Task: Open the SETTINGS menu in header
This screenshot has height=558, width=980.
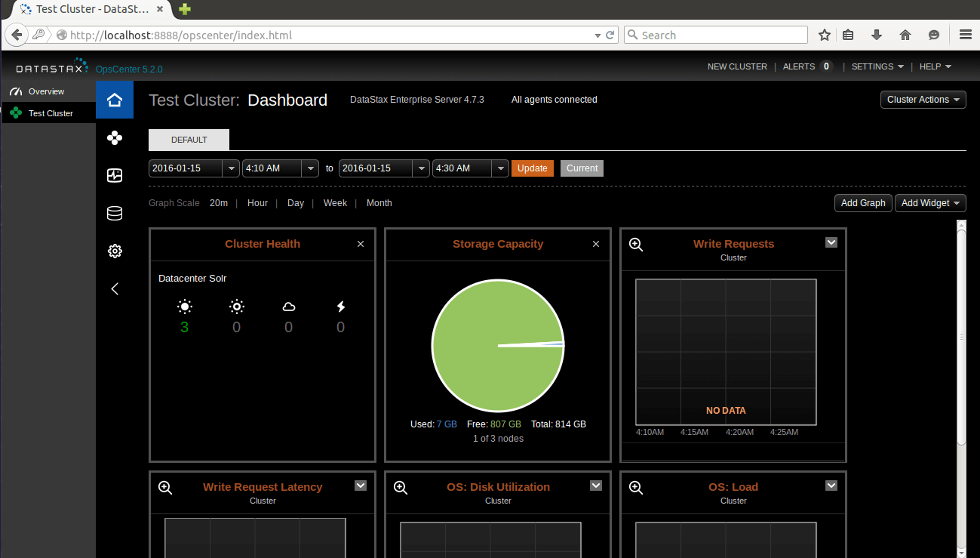Action: tap(877, 66)
